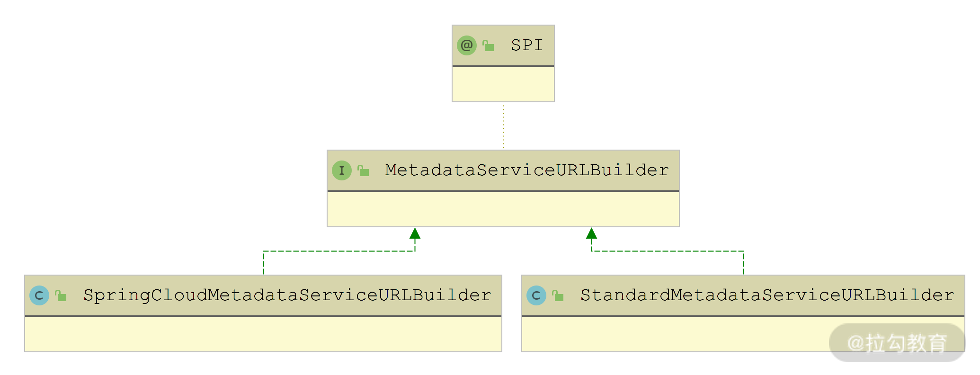Select the MetadataServiceURLBuilder node title
The image size is (980, 375).
pyautogui.click(x=526, y=170)
